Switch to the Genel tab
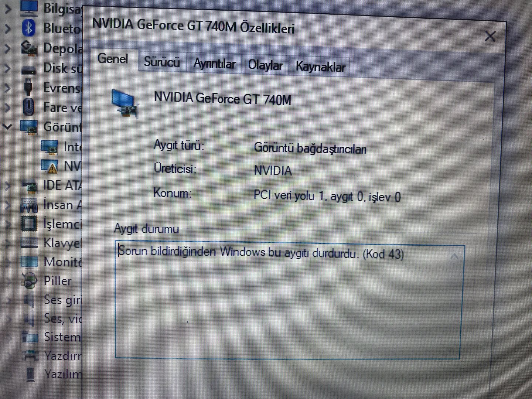 [113, 59]
